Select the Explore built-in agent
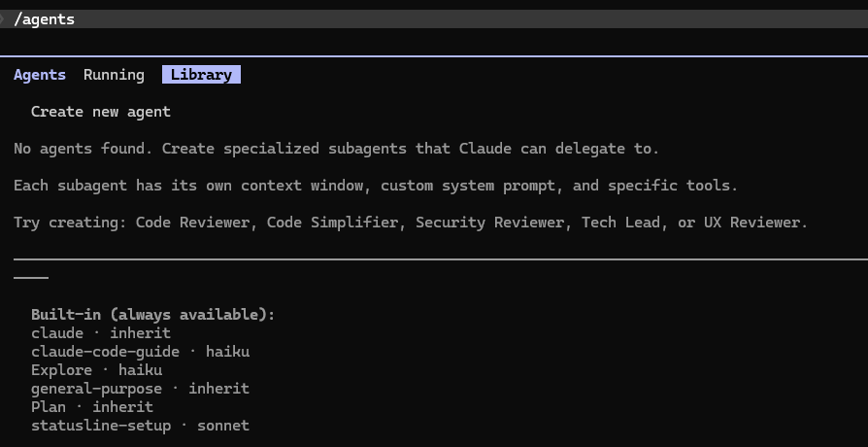 96,370
